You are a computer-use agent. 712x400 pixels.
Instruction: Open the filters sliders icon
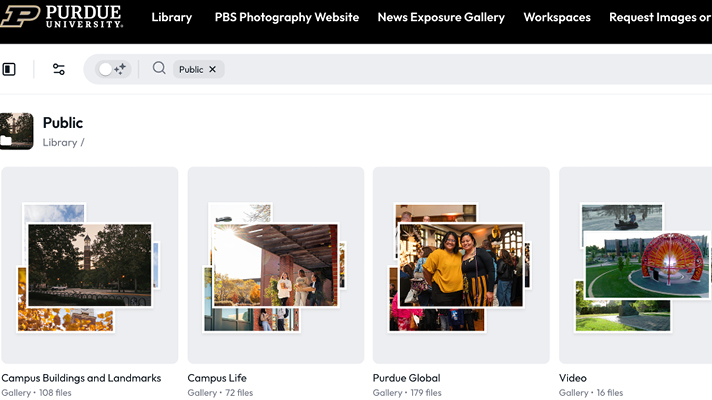tap(59, 69)
